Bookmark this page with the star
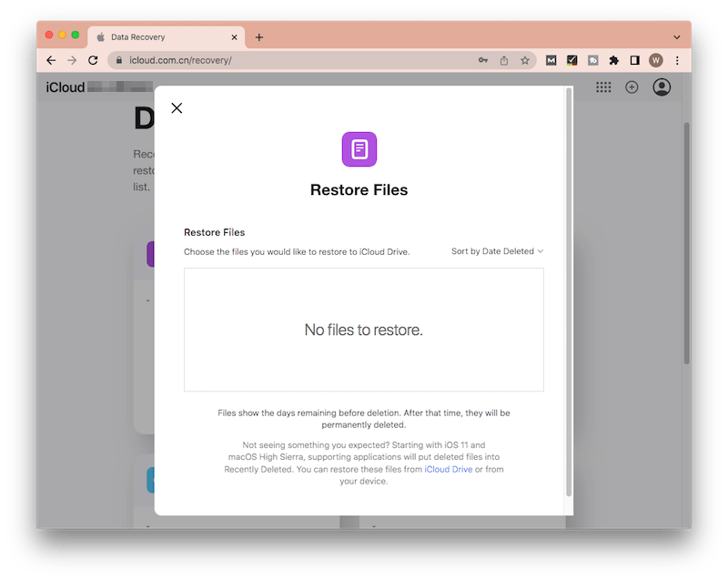The image size is (728, 581). (x=525, y=60)
